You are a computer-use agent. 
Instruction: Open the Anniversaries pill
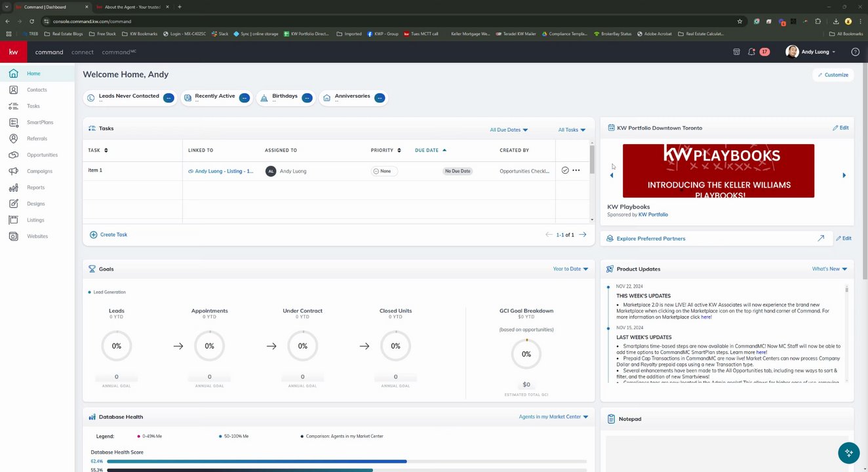tap(353, 98)
